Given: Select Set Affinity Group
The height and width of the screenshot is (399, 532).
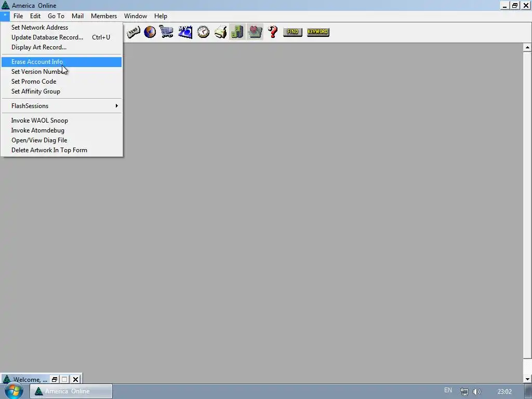Looking at the screenshot, I should pos(61,91).
